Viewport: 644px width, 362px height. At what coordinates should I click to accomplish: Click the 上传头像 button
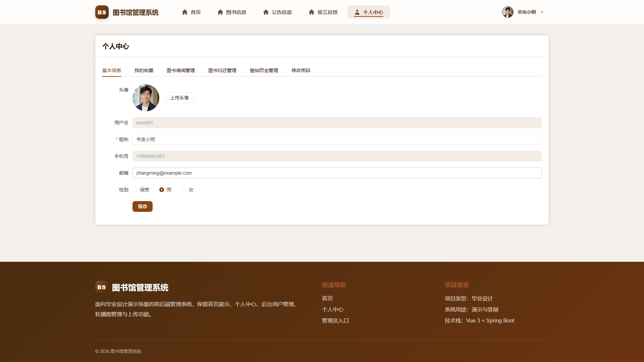click(179, 98)
